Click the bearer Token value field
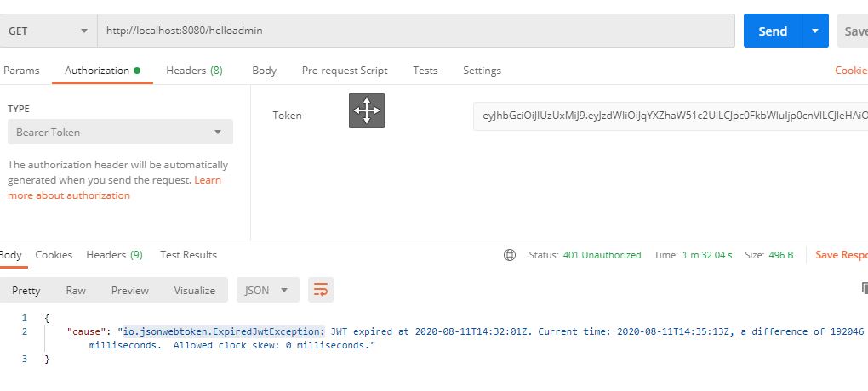 coord(671,116)
